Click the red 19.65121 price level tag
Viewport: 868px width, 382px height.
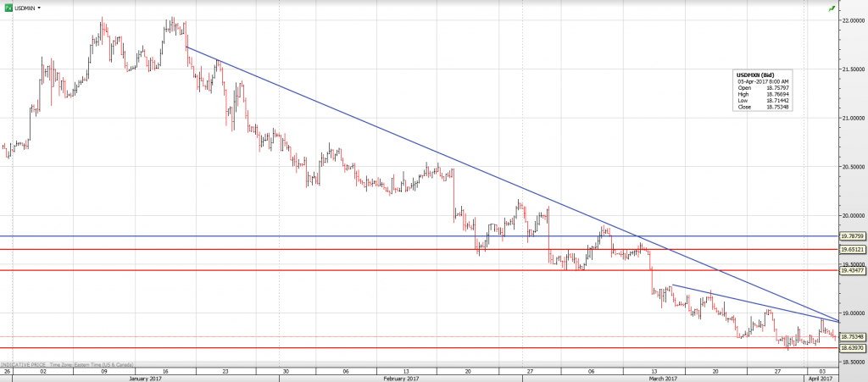(852, 250)
